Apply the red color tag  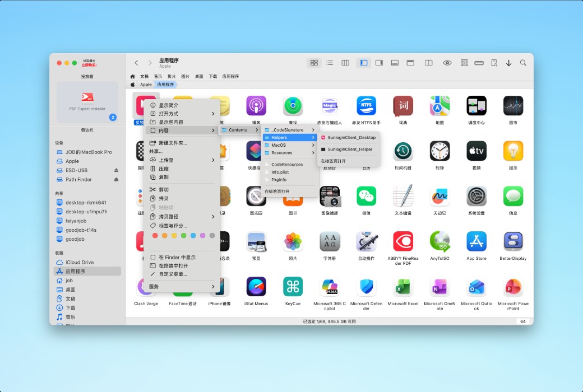(x=155, y=236)
